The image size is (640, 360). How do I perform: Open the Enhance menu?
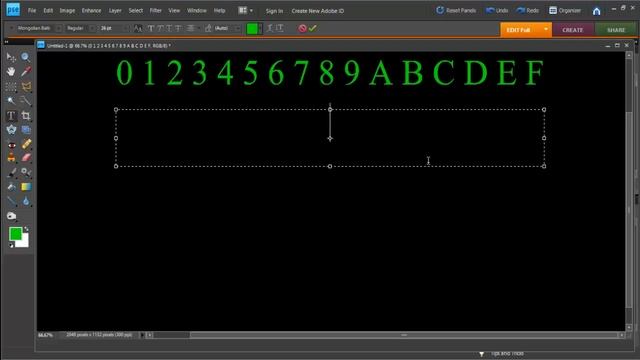click(91, 11)
